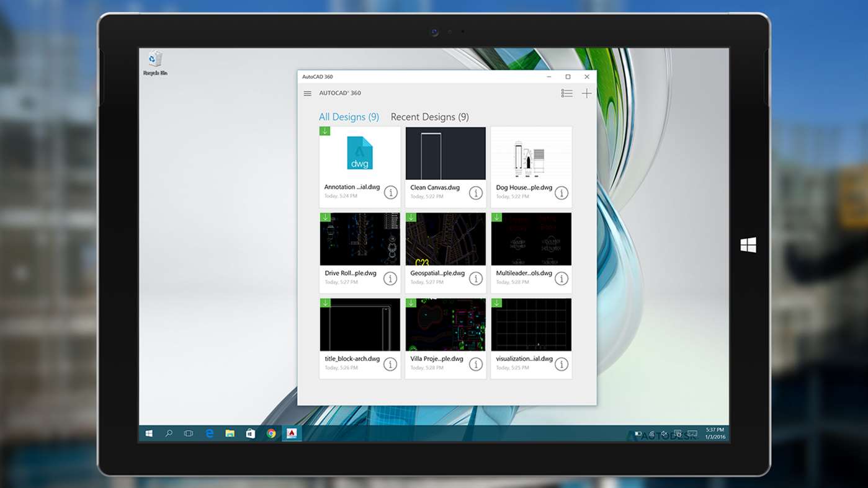Show info for Villa Project drawing

pyautogui.click(x=476, y=364)
